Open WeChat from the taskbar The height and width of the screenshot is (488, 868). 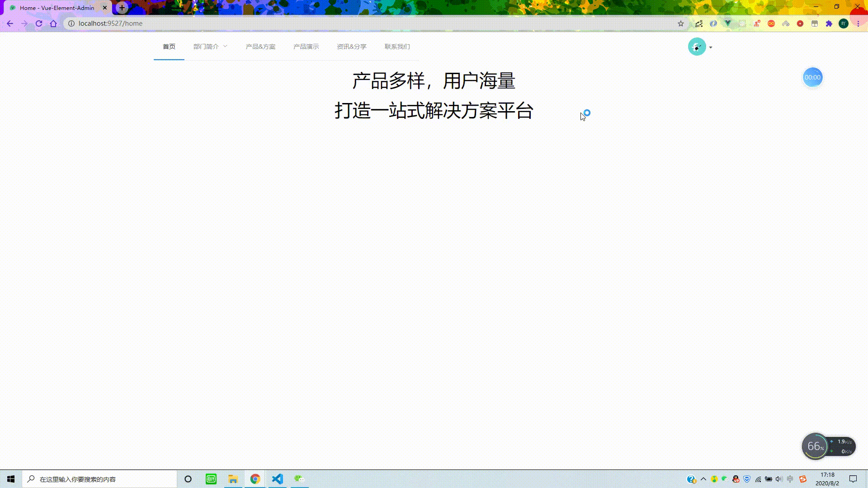[299, 479]
